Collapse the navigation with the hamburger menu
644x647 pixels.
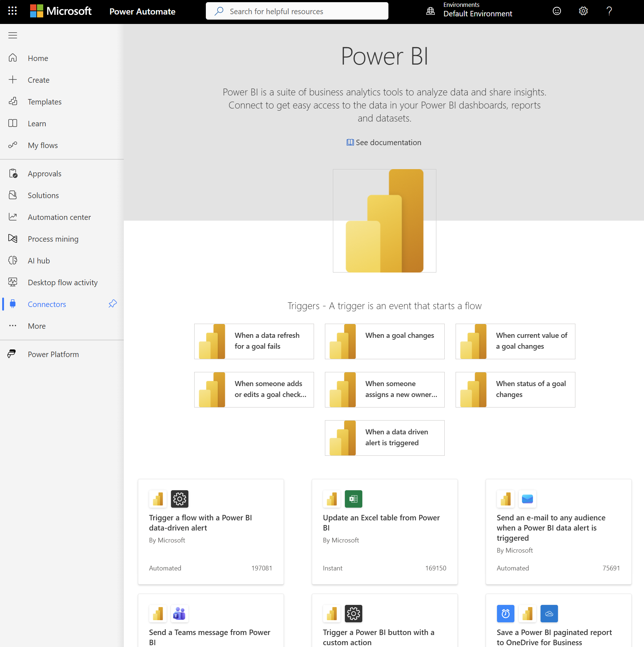click(x=12, y=35)
